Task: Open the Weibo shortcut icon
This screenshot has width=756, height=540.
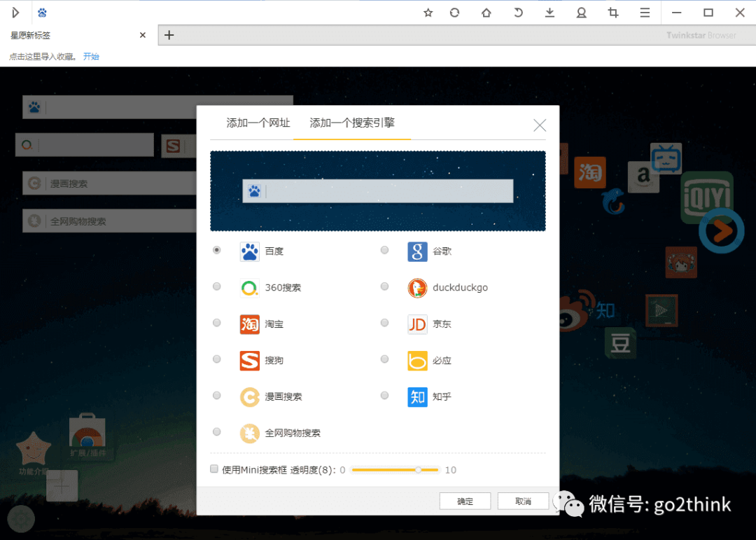Action: coord(577,310)
